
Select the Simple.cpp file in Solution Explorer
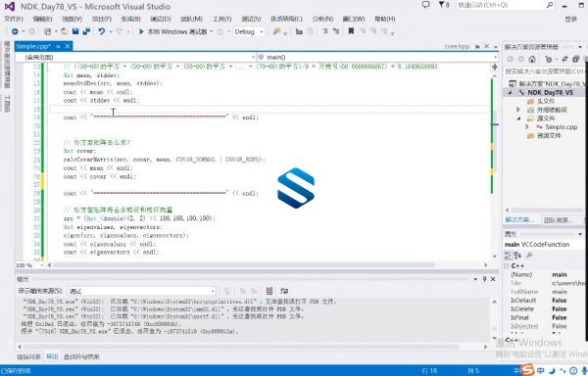click(x=561, y=127)
